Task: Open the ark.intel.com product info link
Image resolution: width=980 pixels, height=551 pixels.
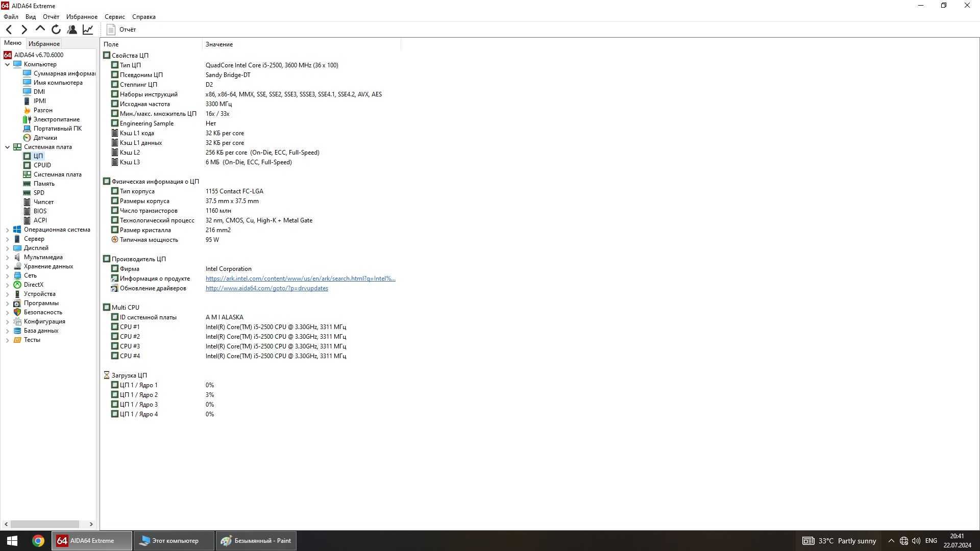Action: click(300, 279)
